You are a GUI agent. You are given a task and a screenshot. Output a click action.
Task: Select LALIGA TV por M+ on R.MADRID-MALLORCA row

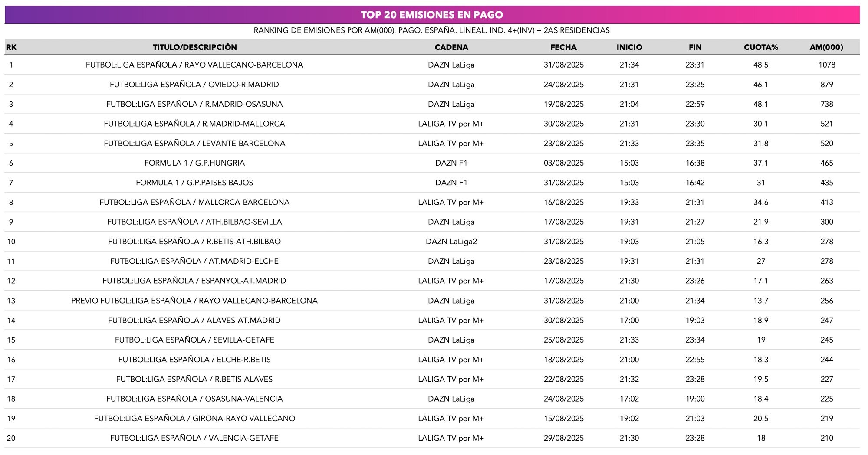[x=451, y=123]
